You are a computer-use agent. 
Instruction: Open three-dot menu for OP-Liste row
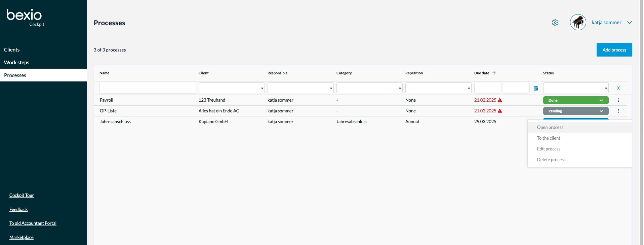(618, 111)
